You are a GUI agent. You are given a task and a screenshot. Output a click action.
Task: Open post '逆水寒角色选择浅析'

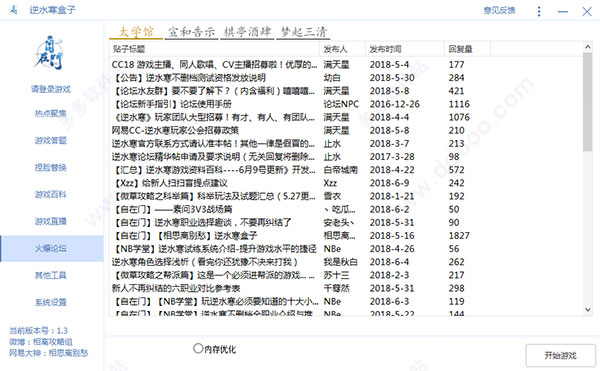[205, 262]
